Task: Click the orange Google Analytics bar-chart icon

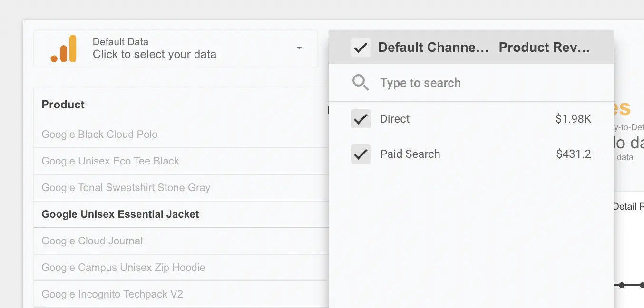Action: coord(64,48)
